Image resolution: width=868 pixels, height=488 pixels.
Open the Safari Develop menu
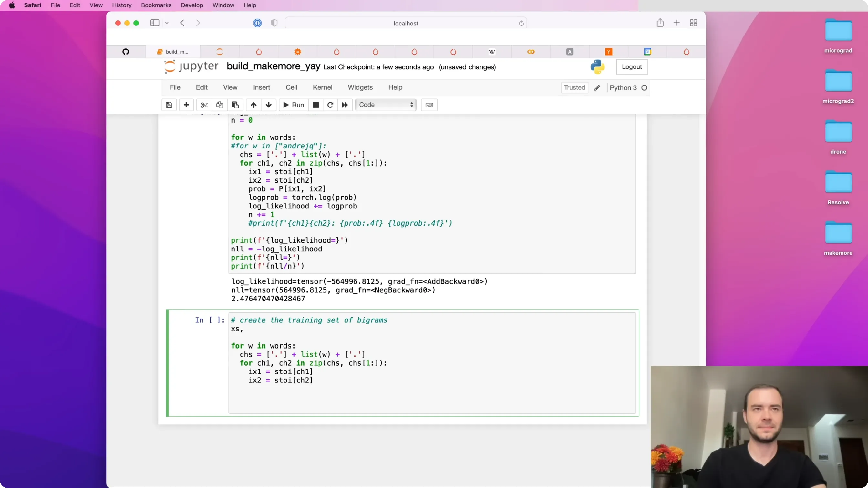pos(192,5)
